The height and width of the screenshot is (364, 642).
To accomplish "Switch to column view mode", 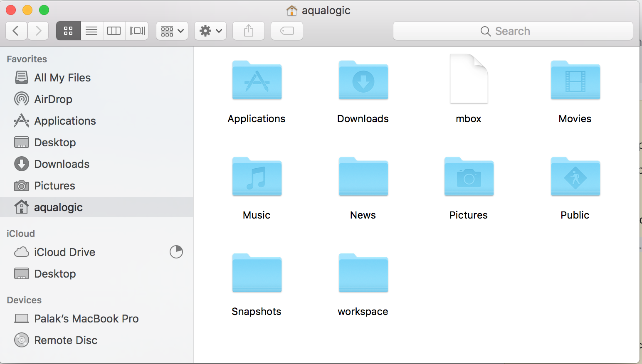I will point(114,31).
